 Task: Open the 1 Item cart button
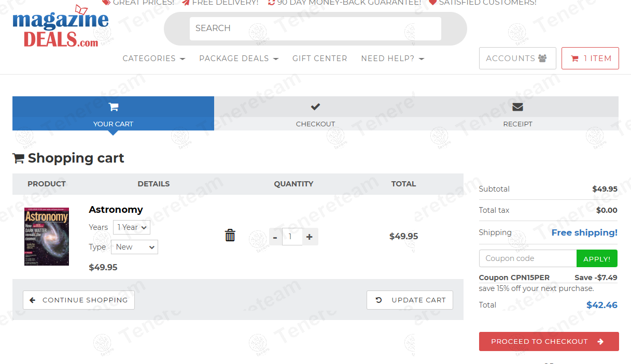click(590, 59)
